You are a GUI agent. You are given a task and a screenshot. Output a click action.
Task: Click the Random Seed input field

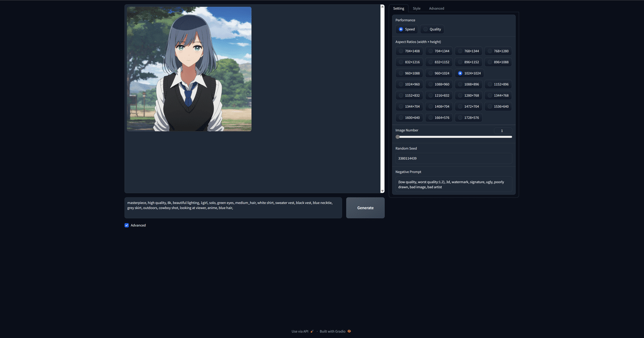pos(453,158)
